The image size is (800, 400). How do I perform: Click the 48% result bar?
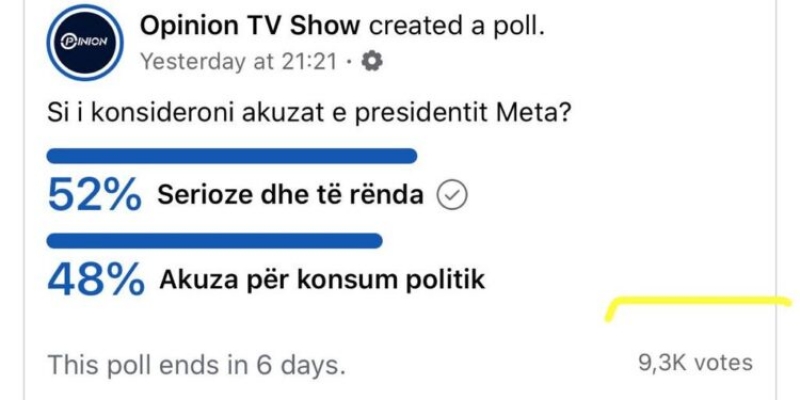click(214, 241)
